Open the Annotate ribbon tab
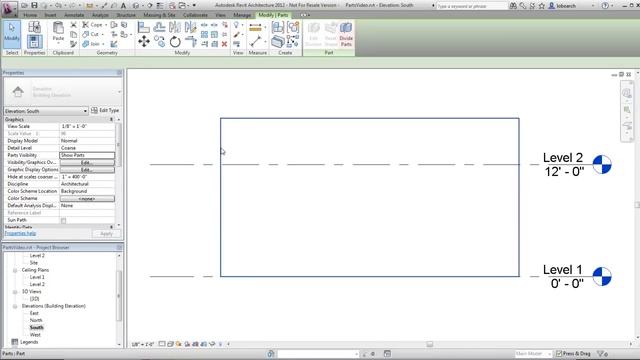Viewport: 640px width, 360px height. coord(74,15)
